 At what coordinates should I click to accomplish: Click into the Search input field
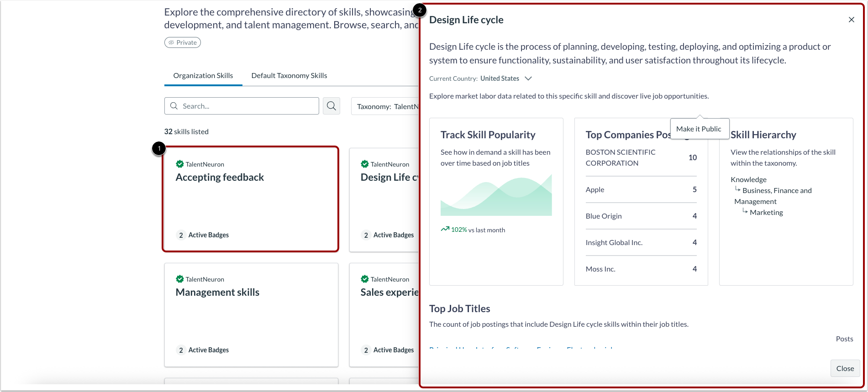click(x=242, y=106)
